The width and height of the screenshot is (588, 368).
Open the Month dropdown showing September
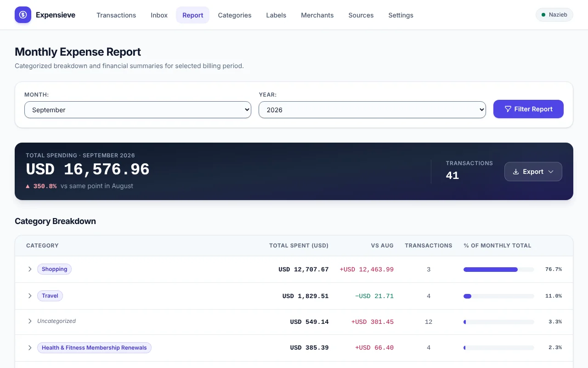(x=138, y=110)
